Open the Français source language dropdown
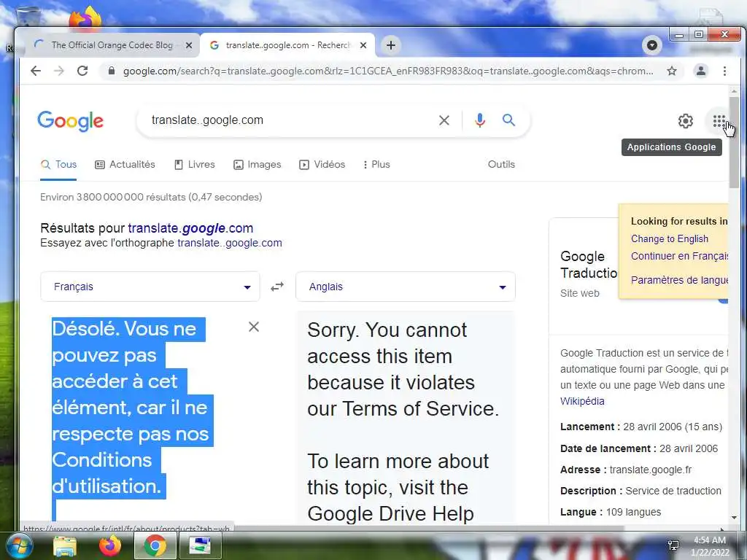The width and height of the screenshot is (747, 560). click(x=150, y=287)
